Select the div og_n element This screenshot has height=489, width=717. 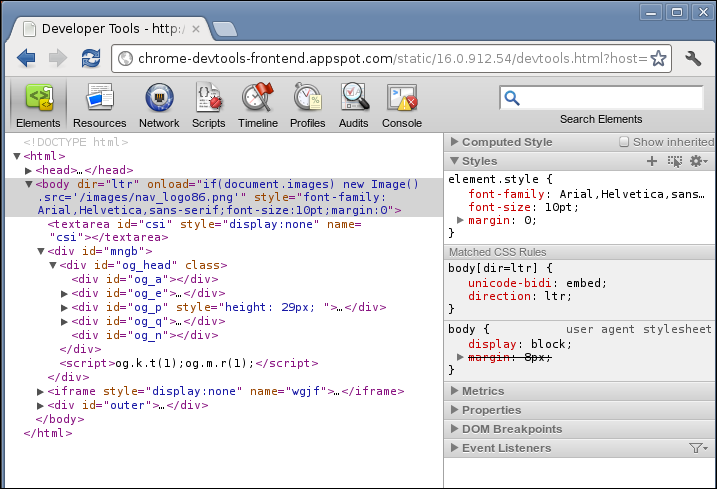tap(145, 335)
